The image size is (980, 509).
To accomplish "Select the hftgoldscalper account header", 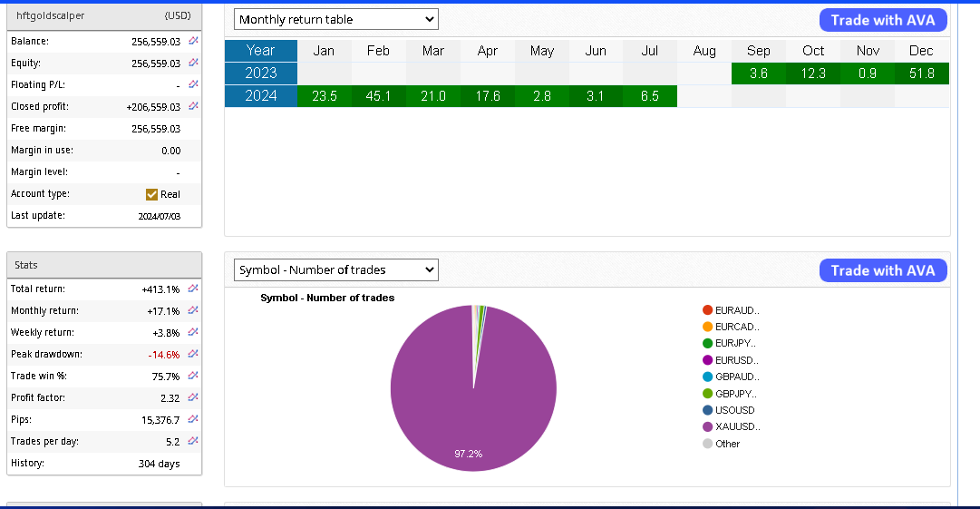I will (x=103, y=15).
